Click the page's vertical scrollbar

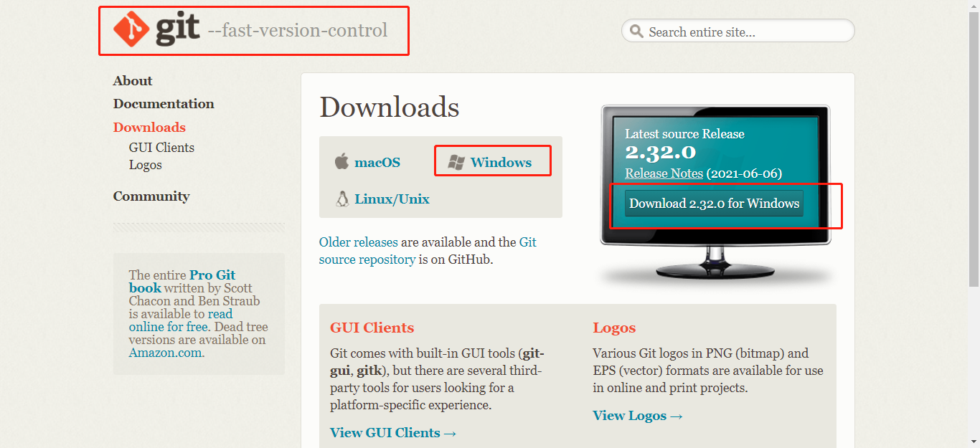[975, 224]
